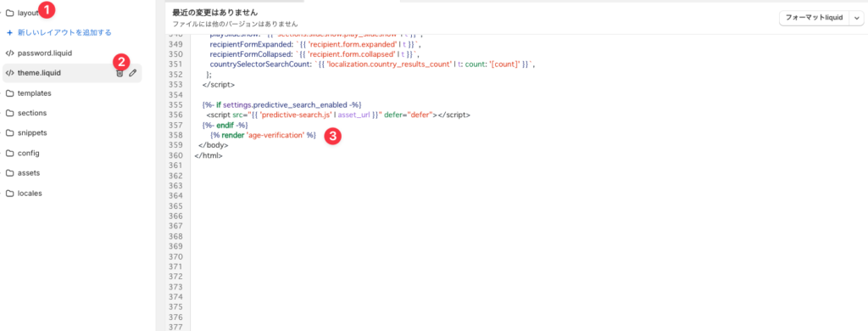The image size is (868, 331).
Task: Click the config folder icon
Action: click(9, 153)
